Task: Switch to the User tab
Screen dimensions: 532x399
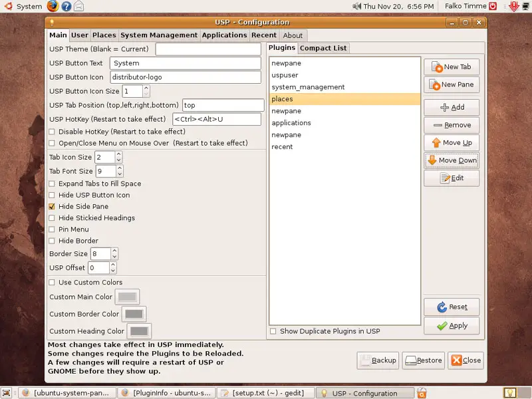Action: pos(80,35)
